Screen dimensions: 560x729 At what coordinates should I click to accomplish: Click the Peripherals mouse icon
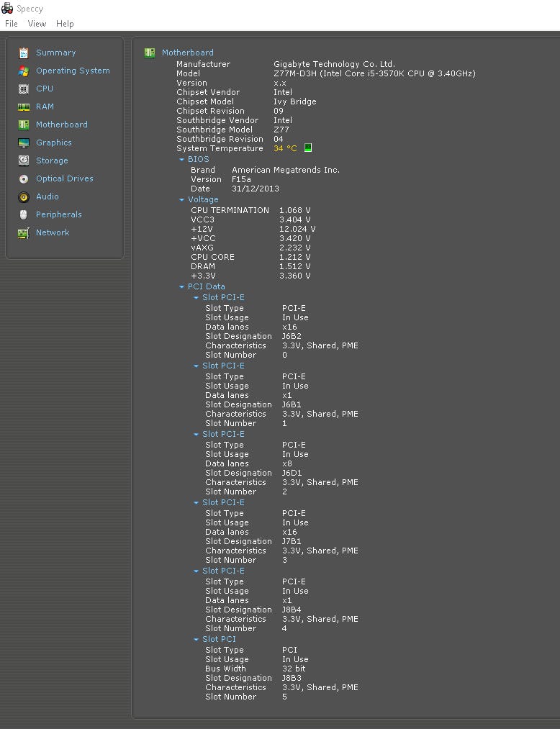click(x=24, y=214)
